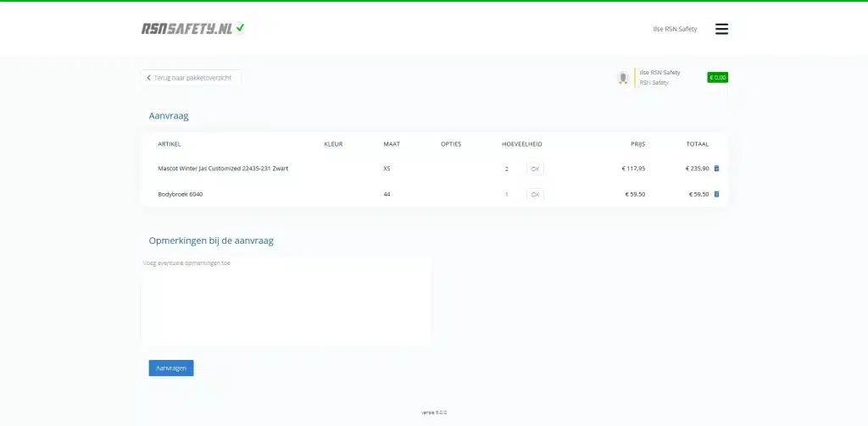Screen dimensions: 868x426
Task: Click the green checkmark beside the logo
Action: click(240, 27)
